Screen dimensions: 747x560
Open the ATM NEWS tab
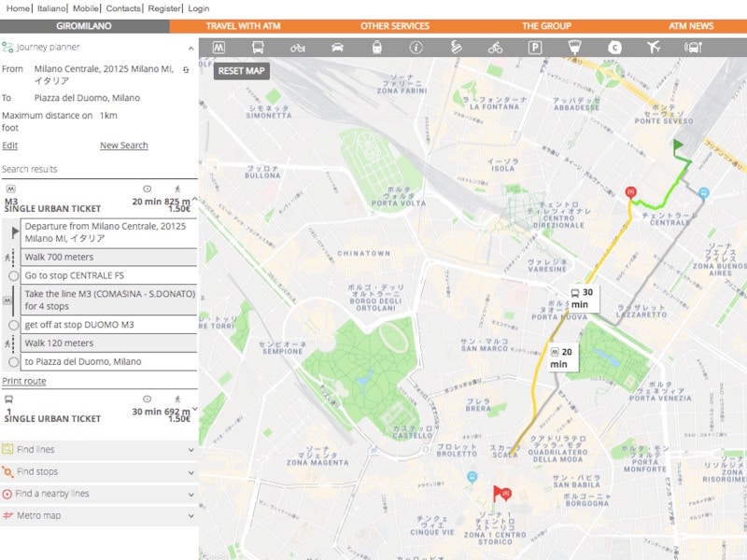(691, 26)
